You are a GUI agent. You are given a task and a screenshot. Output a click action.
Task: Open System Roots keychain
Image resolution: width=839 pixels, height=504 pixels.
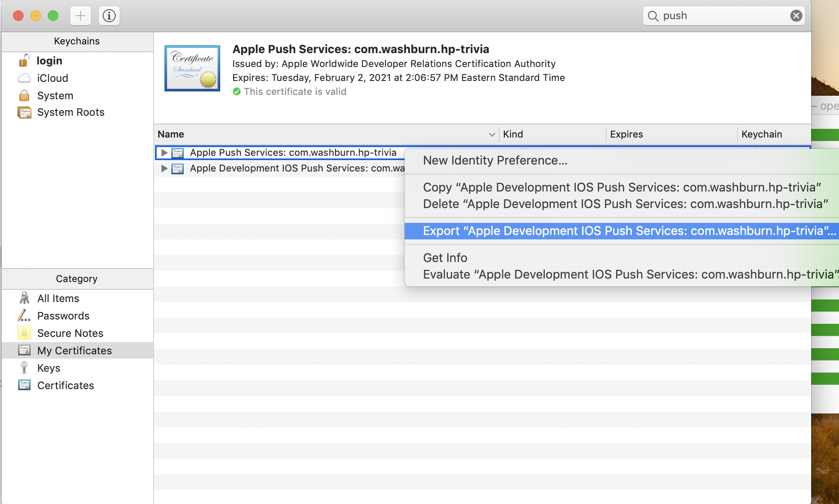pos(71,112)
